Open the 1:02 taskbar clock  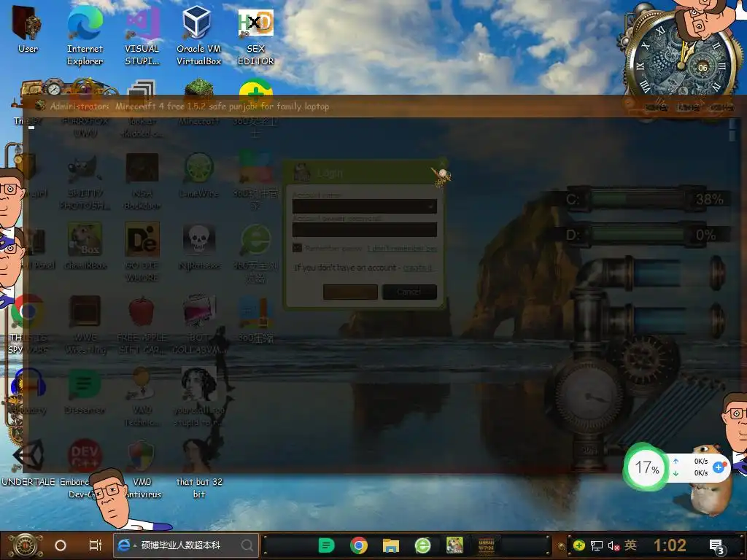tap(670, 545)
